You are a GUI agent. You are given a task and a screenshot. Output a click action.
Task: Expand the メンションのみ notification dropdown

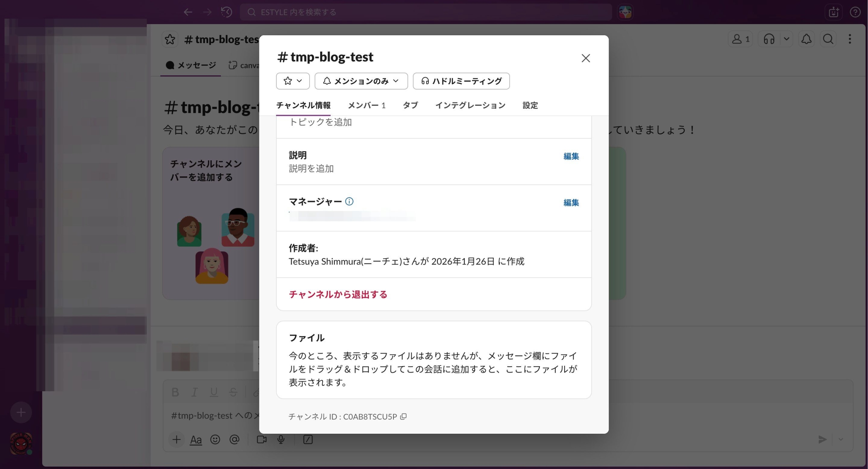361,81
